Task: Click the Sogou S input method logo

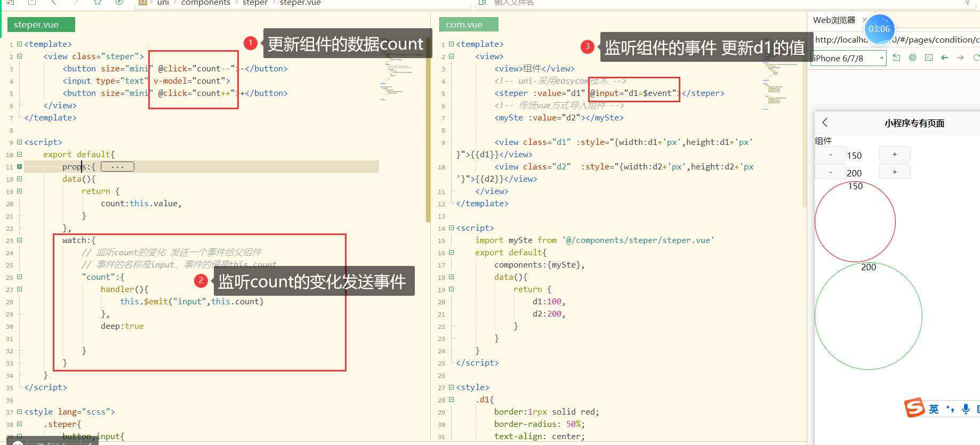Action: coord(914,408)
